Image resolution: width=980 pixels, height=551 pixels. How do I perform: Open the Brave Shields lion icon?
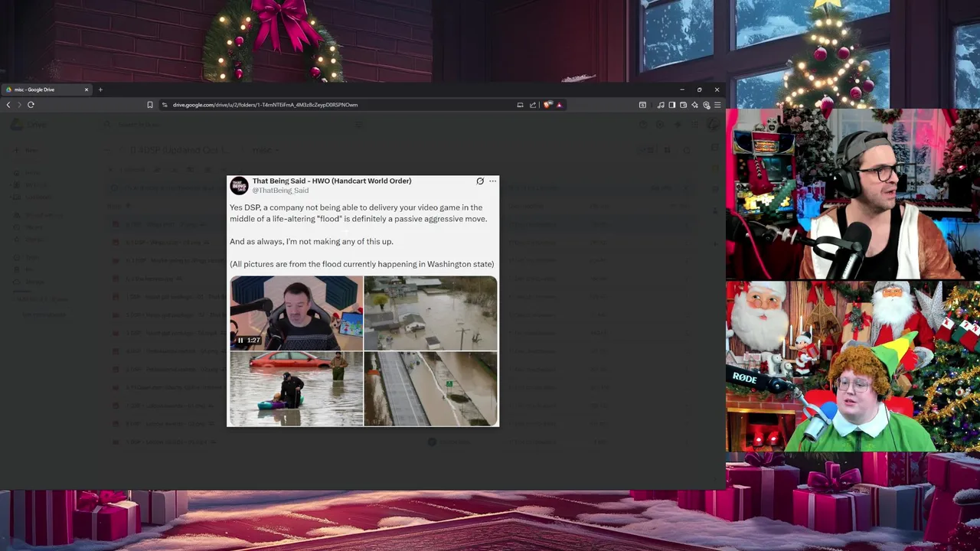coord(547,105)
